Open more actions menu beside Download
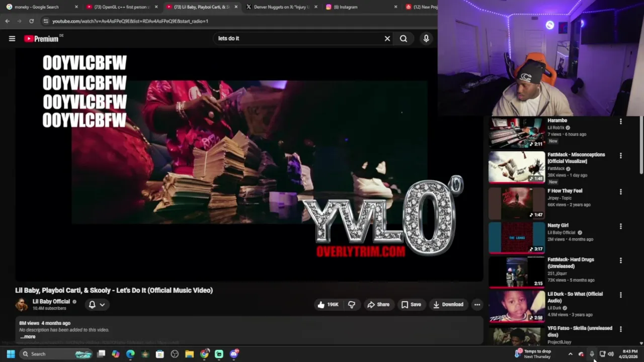The image size is (644, 362). (x=477, y=304)
